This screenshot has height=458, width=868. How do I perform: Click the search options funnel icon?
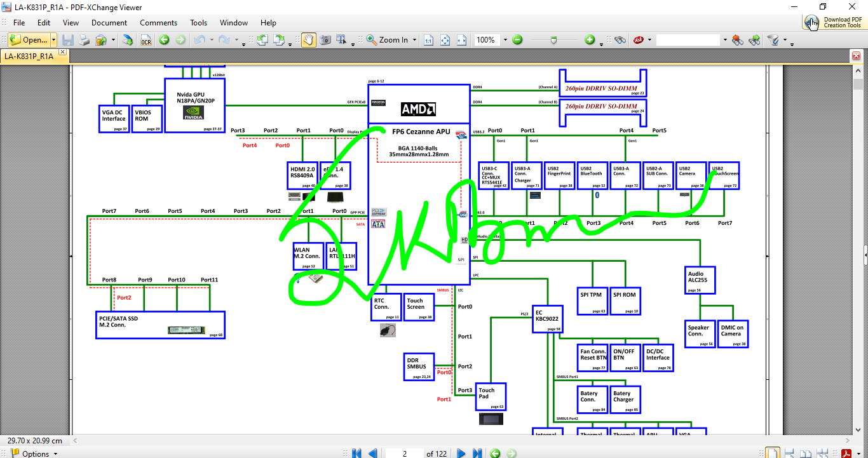[x=773, y=40]
